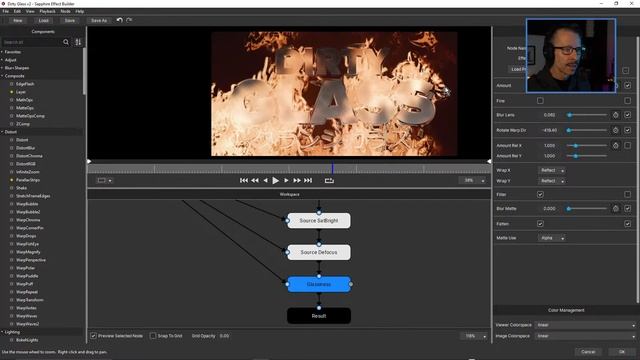
Task: Click the Save As button
Action: (x=98, y=20)
